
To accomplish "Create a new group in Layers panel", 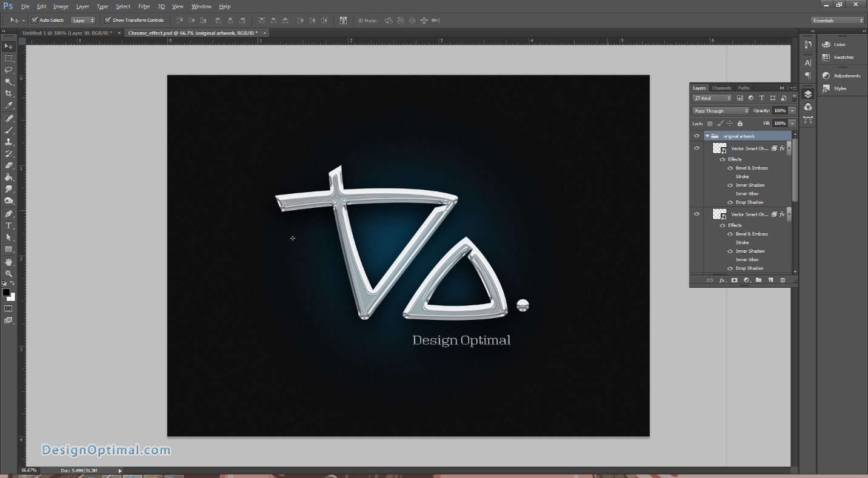I will click(x=758, y=280).
